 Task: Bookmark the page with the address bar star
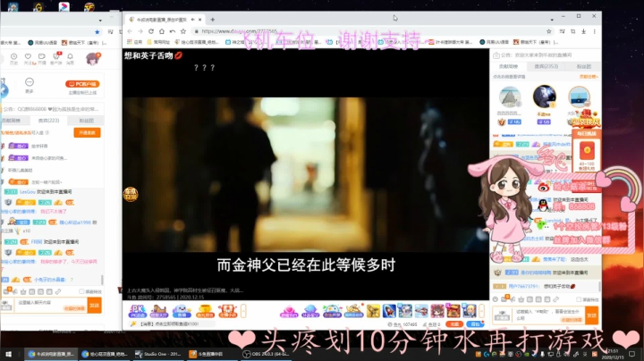(548, 31)
